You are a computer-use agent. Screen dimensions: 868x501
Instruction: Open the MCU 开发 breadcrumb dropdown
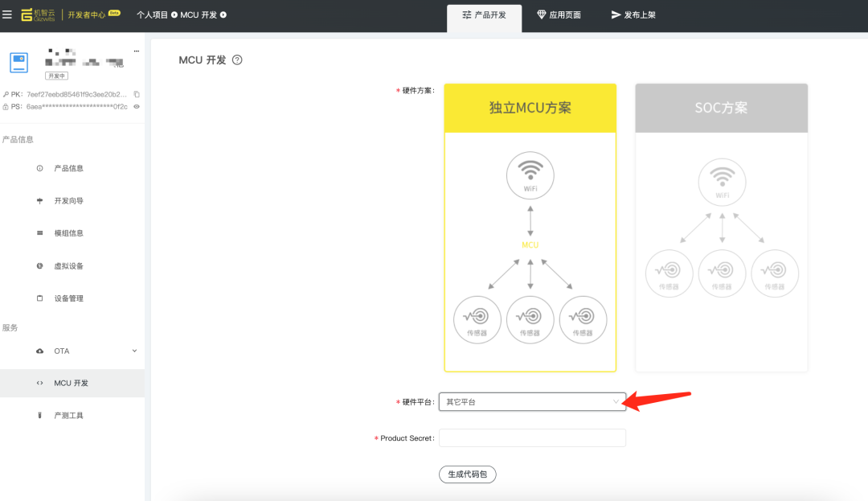pyautogui.click(x=203, y=15)
